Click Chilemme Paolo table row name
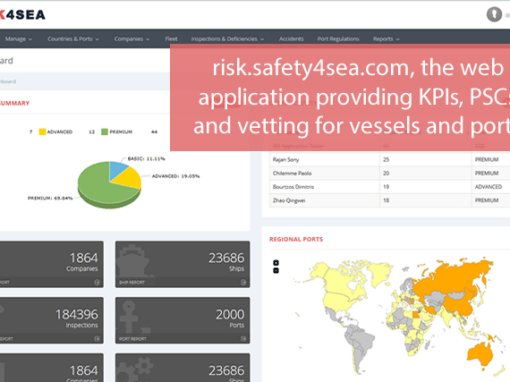The height and width of the screenshot is (382, 510). point(292,173)
